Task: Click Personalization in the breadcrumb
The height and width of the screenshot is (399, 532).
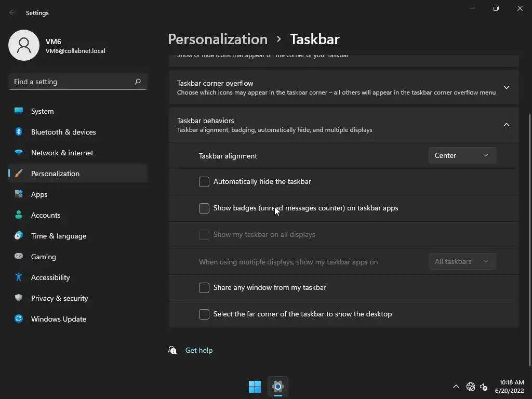Action: (x=218, y=39)
